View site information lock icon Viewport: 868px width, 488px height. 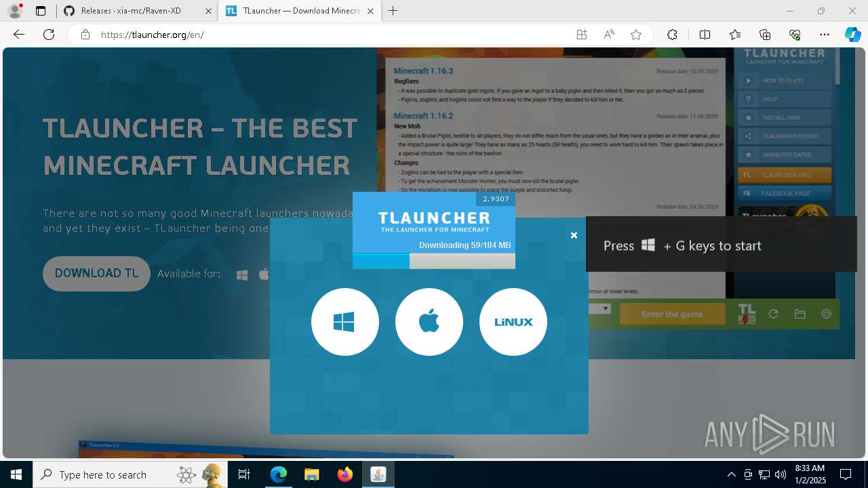pyautogui.click(x=85, y=35)
